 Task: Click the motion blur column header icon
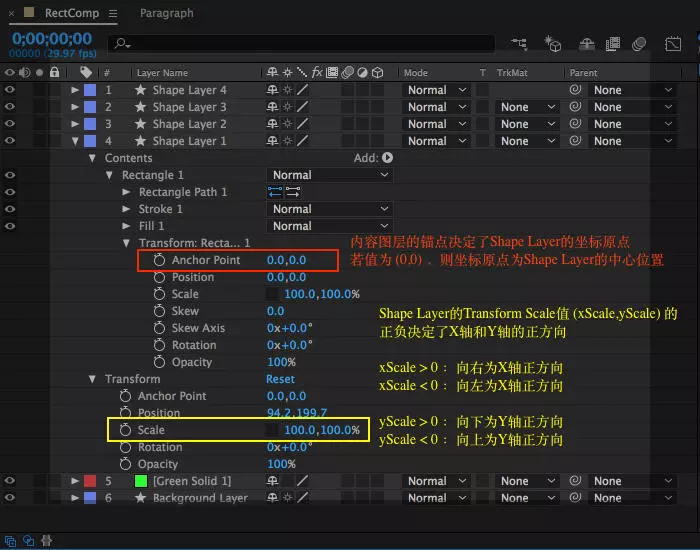[347, 72]
